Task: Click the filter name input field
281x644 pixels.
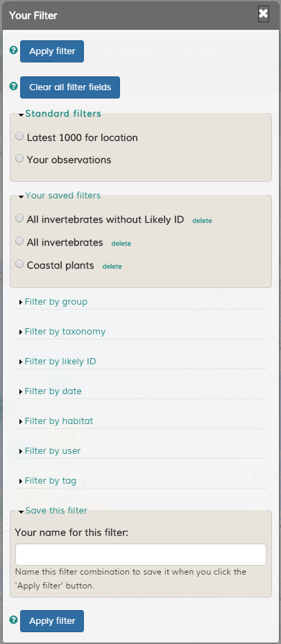Action: click(141, 554)
